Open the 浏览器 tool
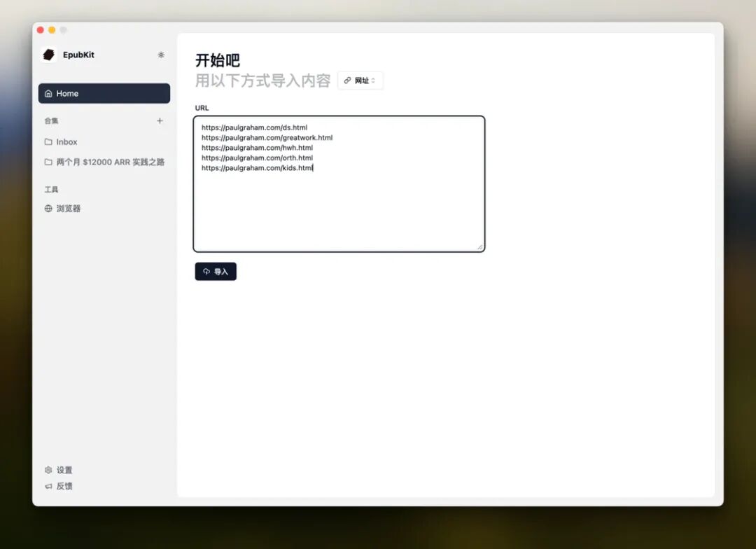 (104, 209)
